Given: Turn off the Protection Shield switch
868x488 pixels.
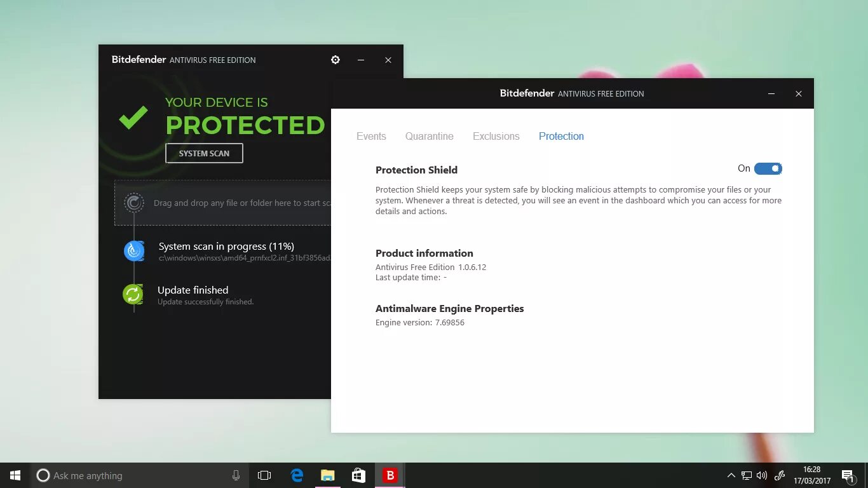Looking at the screenshot, I should pyautogui.click(x=768, y=168).
